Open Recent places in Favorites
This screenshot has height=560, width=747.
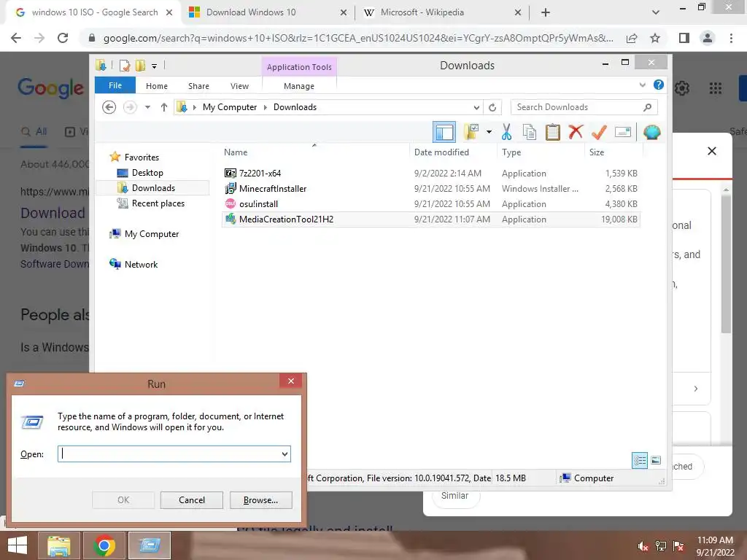[158, 203]
